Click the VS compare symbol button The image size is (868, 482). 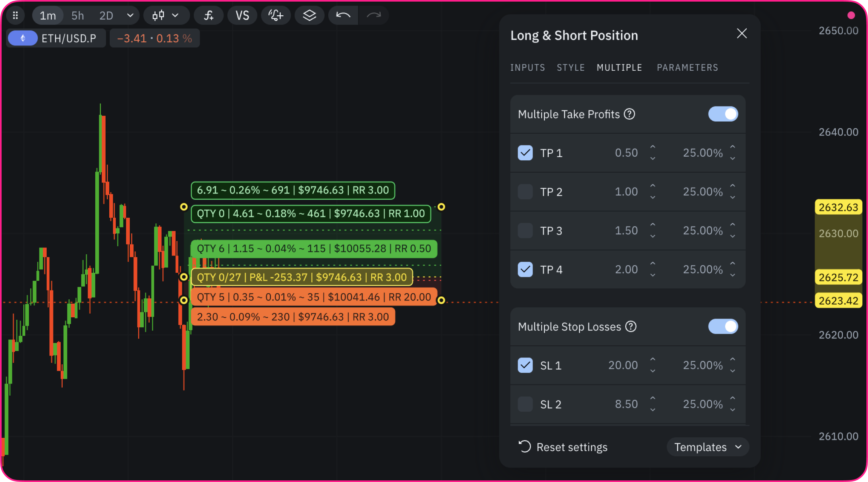(x=242, y=16)
